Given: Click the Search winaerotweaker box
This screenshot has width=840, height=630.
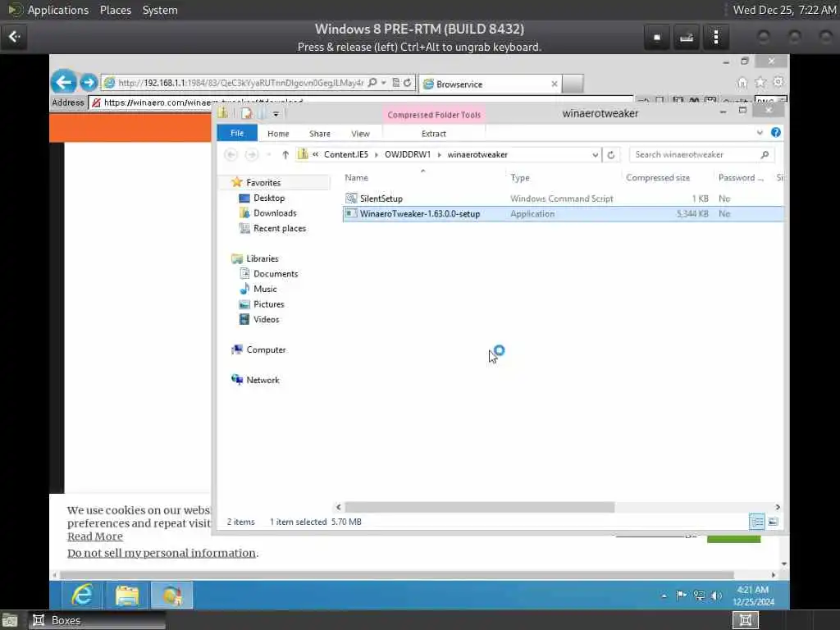Looking at the screenshot, I should [701, 155].
